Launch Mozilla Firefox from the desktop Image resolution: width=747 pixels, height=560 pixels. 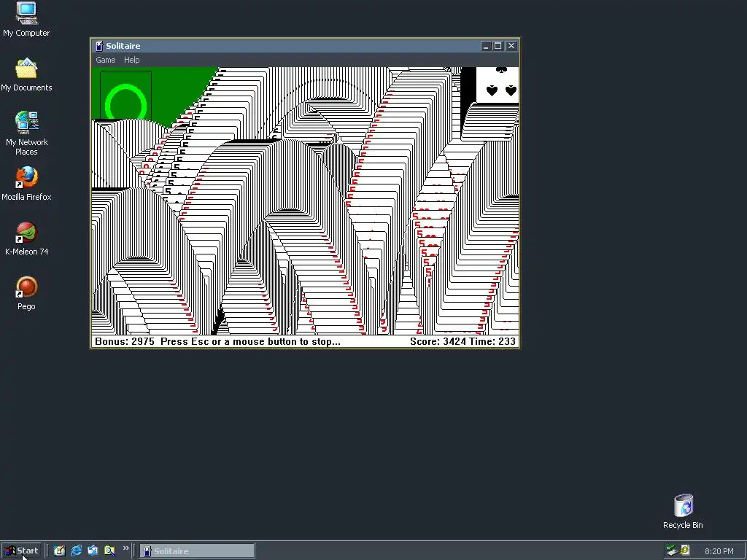(x=26, y=183)
